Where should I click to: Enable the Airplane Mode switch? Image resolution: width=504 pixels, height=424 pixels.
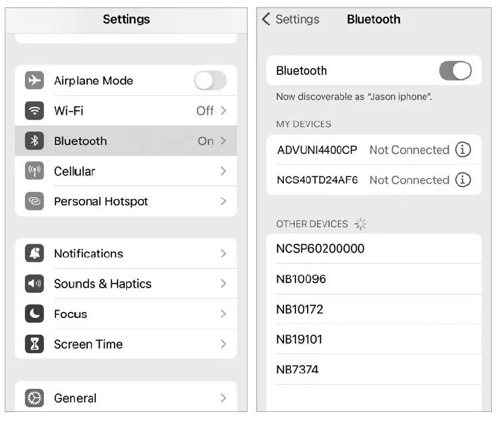click(211, 80)
